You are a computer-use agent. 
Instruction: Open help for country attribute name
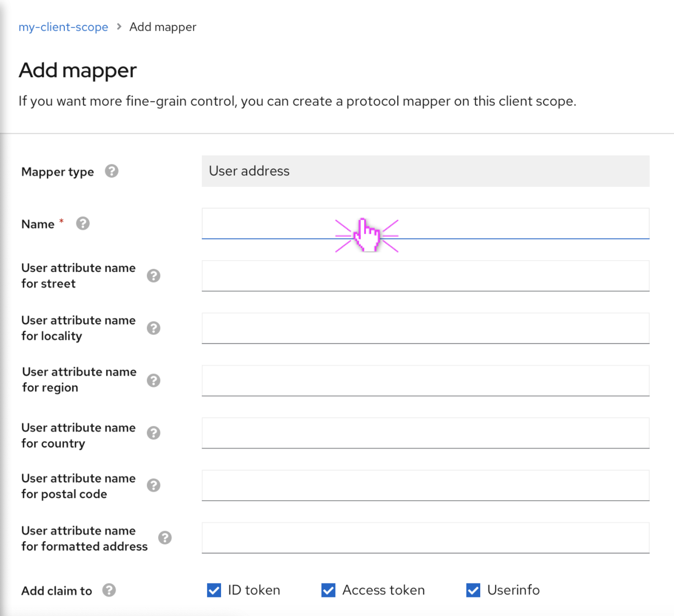154,433
